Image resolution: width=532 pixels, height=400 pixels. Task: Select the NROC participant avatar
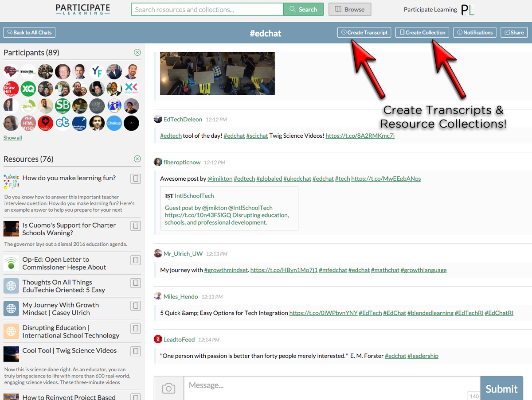pos(97,106)
